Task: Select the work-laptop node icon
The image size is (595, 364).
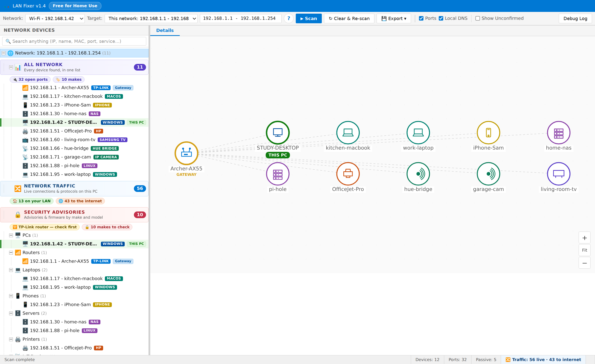Action: [418, 132]
